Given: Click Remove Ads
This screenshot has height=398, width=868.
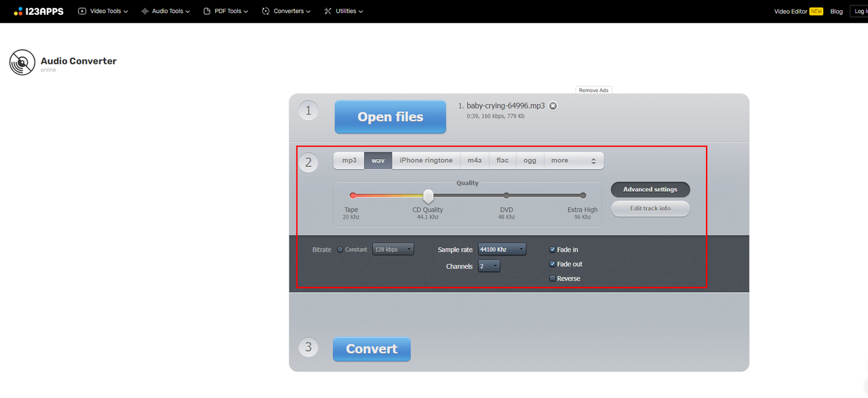Looking at the screenshot, I should coord(594,90).
